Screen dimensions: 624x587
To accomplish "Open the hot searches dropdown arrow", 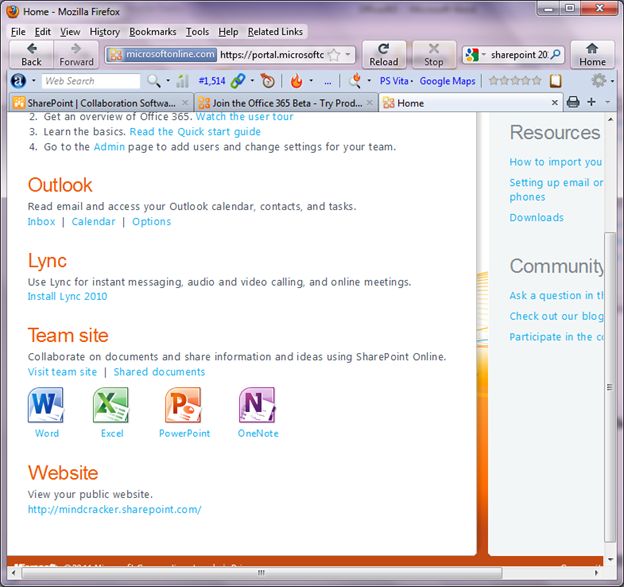I will 369,81.
